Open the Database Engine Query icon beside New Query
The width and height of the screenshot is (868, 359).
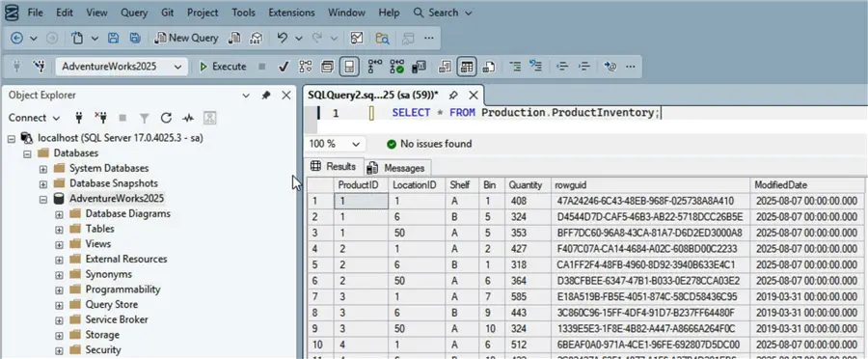coord(234,39)
